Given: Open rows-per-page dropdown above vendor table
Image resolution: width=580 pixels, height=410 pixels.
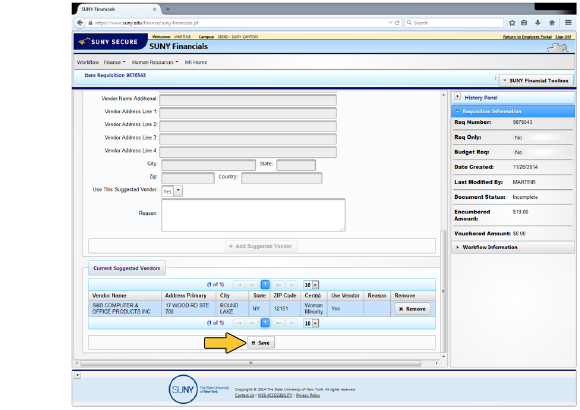Looking at the screenshot, I should (316, 285).
